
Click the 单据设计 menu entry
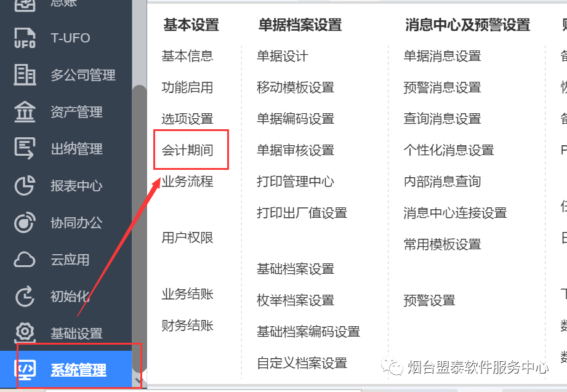click(283, 56)
